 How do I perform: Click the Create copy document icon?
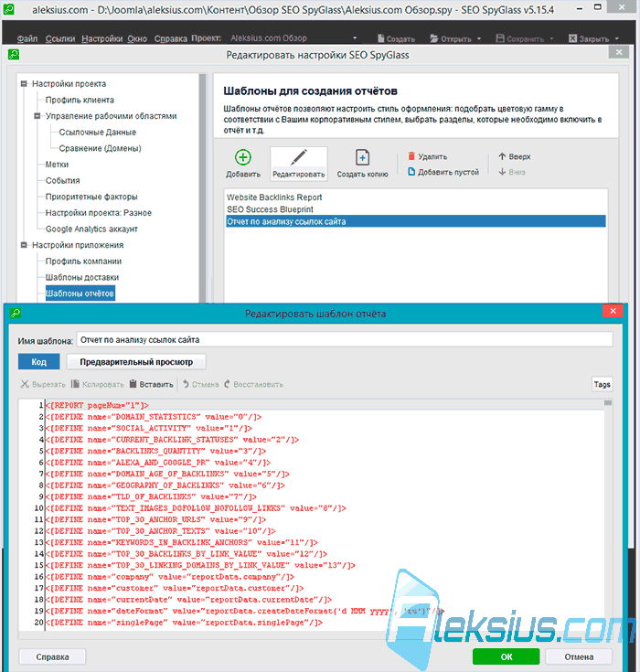click(x=362, y=157)
